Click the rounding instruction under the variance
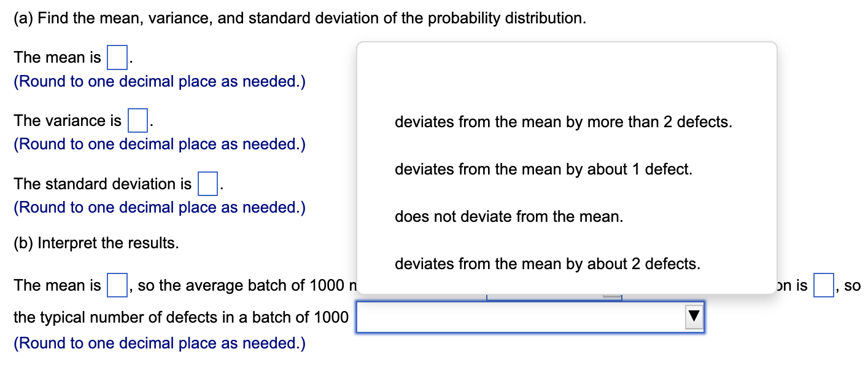Image resolution: width=868 pixels, height=381 pixels. pos(159,144)
